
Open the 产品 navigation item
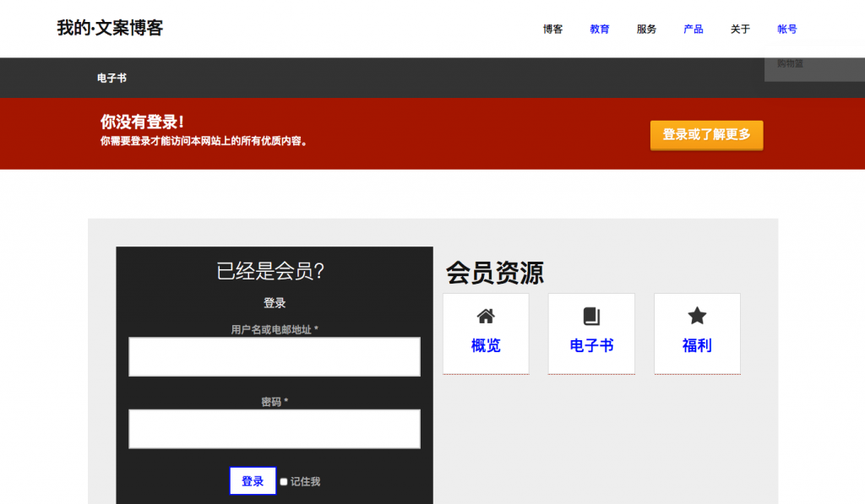(x=694, y=30)
